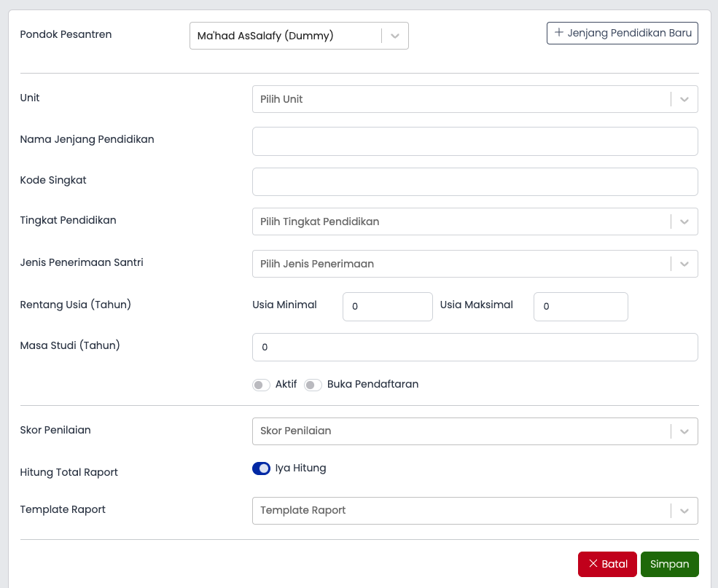Open Ma'had AsSalafy (Dummy) pesantren dropdown

click(299, 36)
